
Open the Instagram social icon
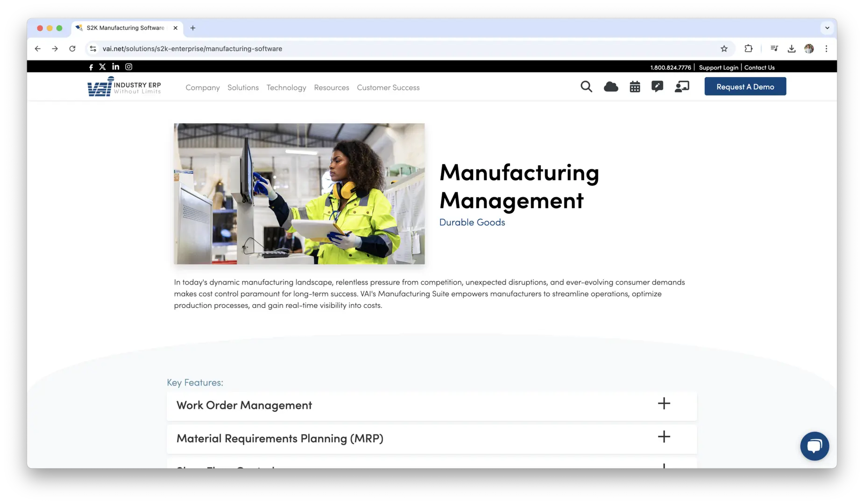click(128, 67)
